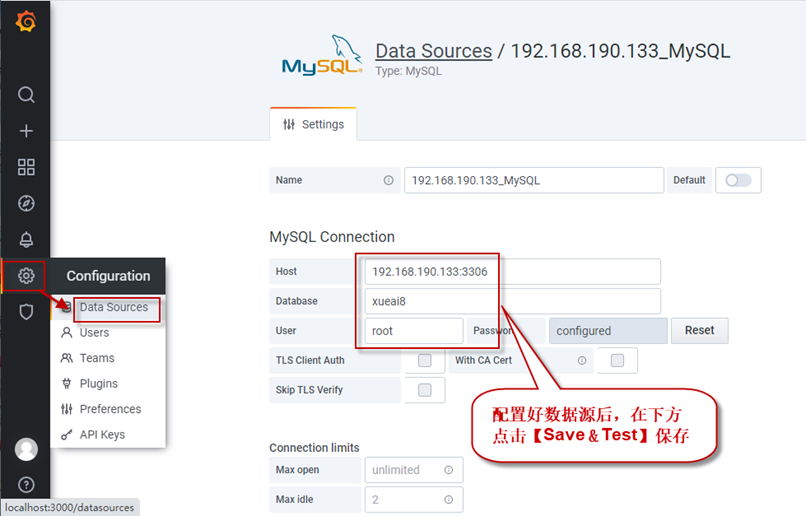
Task: Open the Search magnifier in sidebar
Action: 26,95
